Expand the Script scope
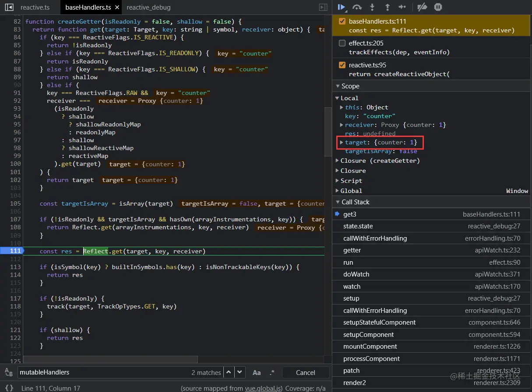This screenshot has height=392, width=532. [x=337, y=181]
